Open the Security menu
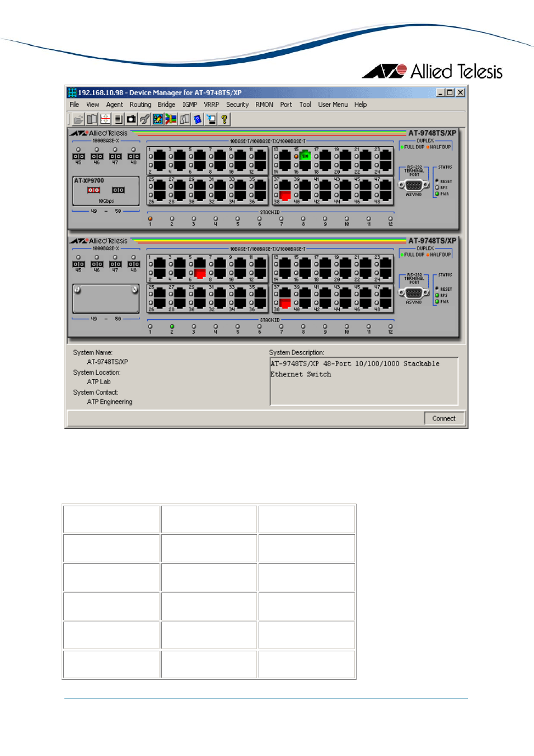 pyautogui.click(x=237, y=105)
